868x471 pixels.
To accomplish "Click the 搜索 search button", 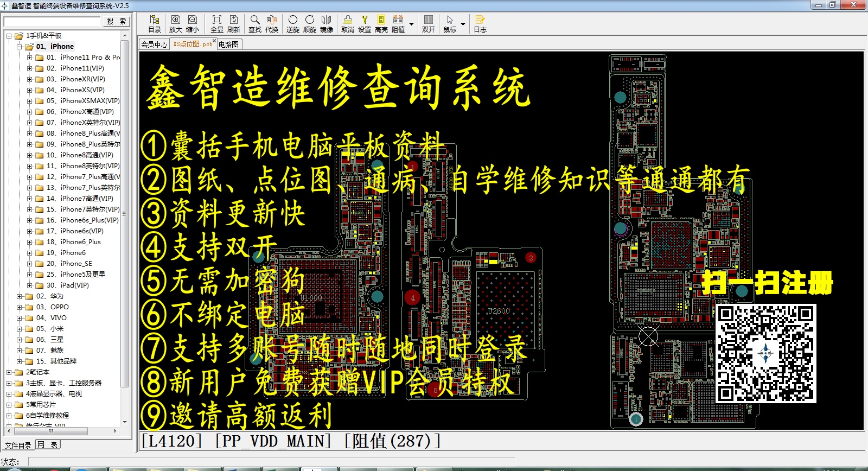I will click(x=117, y=21).
